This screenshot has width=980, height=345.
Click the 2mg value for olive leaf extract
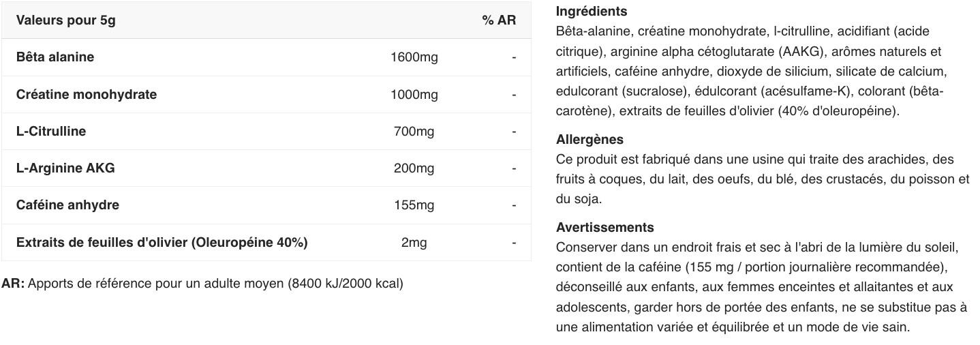point(414,242)
